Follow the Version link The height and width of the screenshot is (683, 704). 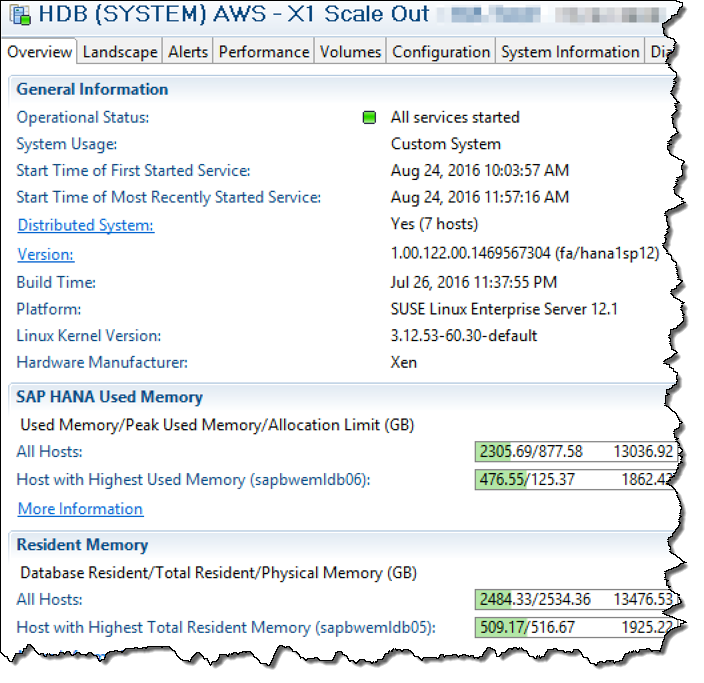pos(46,255)
